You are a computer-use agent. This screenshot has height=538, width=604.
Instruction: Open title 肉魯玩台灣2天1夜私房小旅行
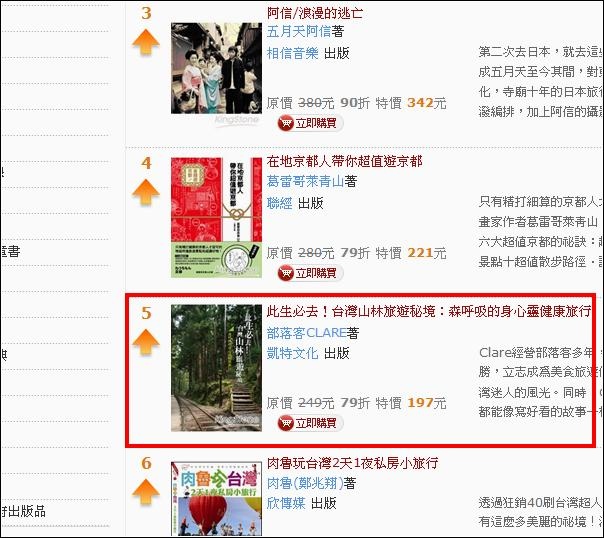pos(352,463)
